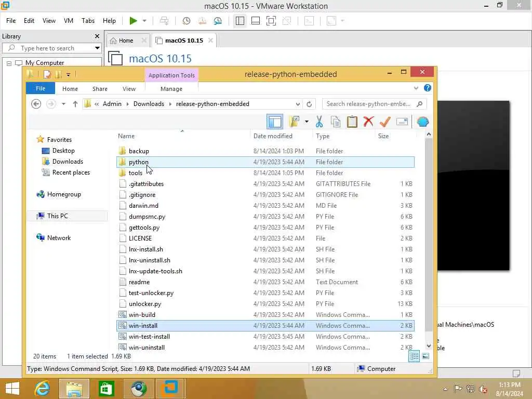Screen dimensions: 532x399
Task: Open the recent locations dropdown arrow
Action: tap(63, 104)
